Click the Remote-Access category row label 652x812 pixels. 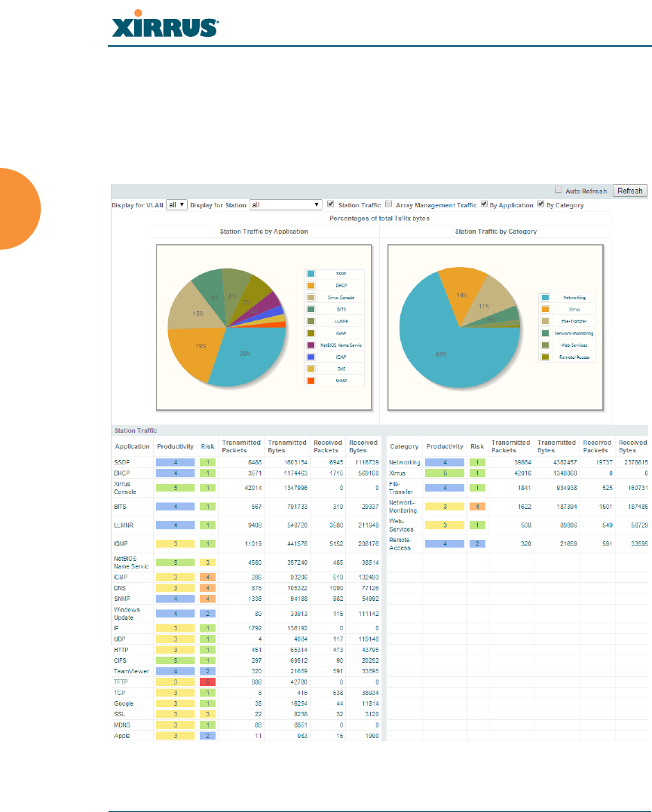tap(400, 544)
